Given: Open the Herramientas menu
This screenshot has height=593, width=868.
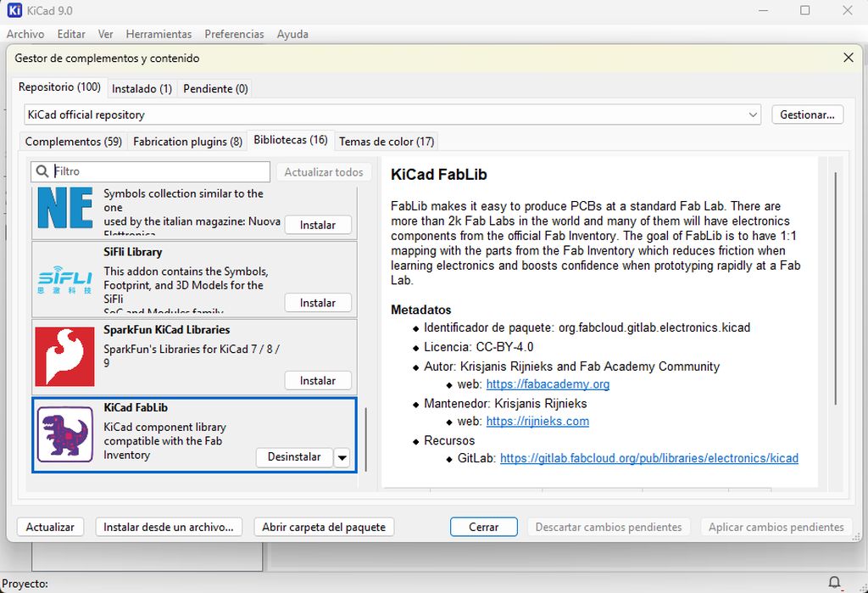Looking at the screenshot, I should [159, 34].
